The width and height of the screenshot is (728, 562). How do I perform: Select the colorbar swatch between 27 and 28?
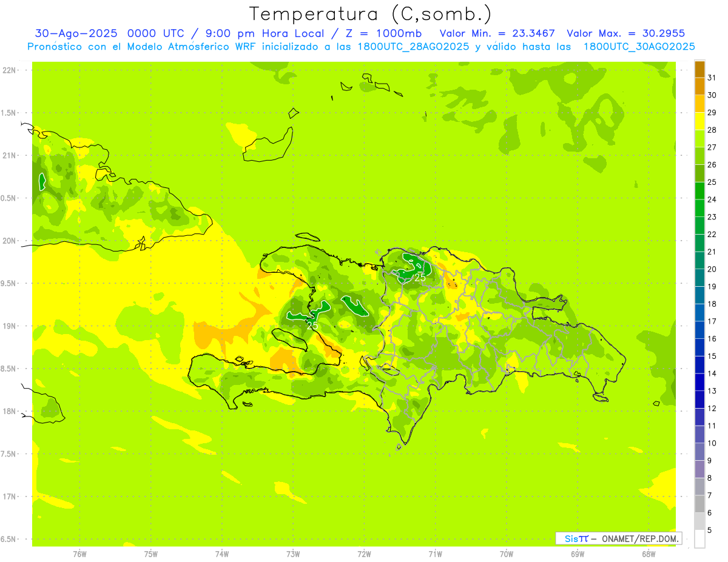pyautogui.click(x=699, y=138)
